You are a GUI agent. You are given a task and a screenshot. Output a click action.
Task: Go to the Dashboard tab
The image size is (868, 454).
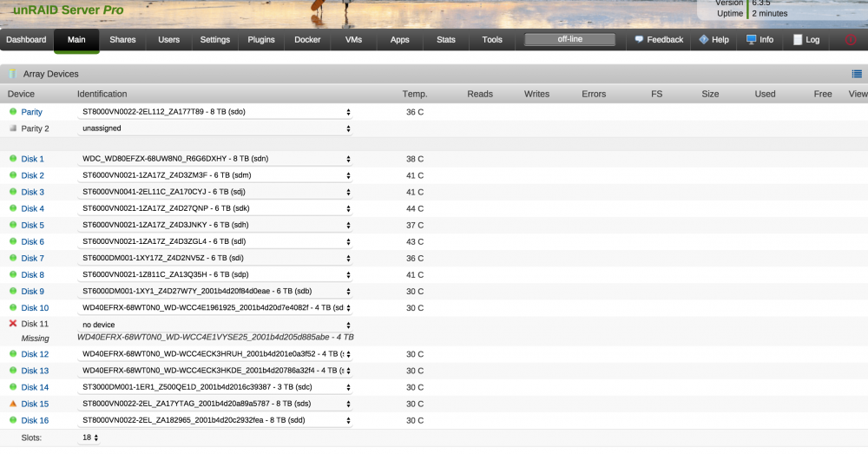coord(27,40)
